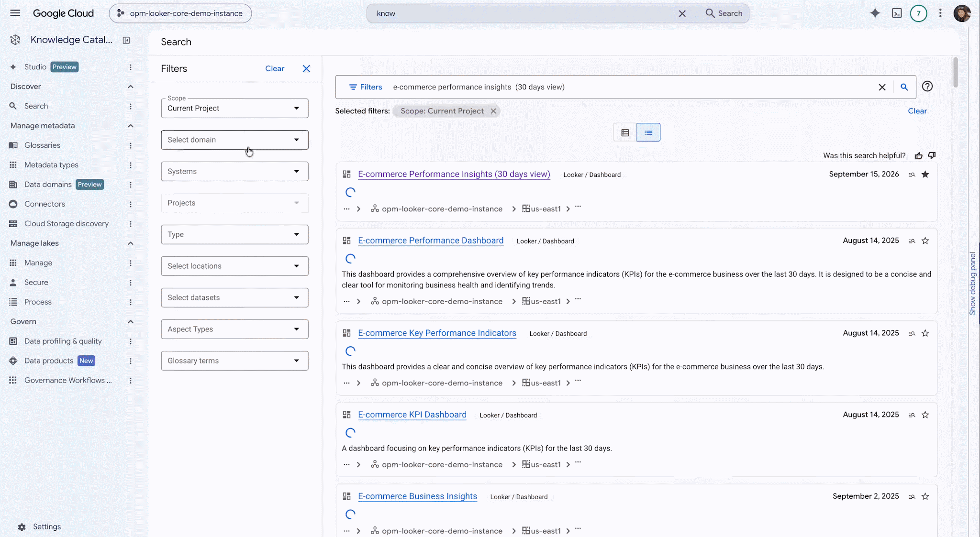Remove the Scope: Current Project filter chip

click(493, 111)
